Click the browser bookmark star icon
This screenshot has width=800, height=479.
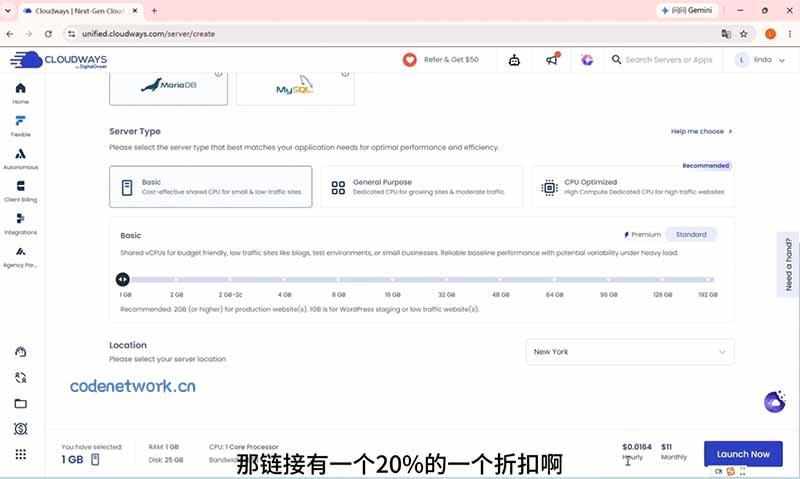coord(743,34)
